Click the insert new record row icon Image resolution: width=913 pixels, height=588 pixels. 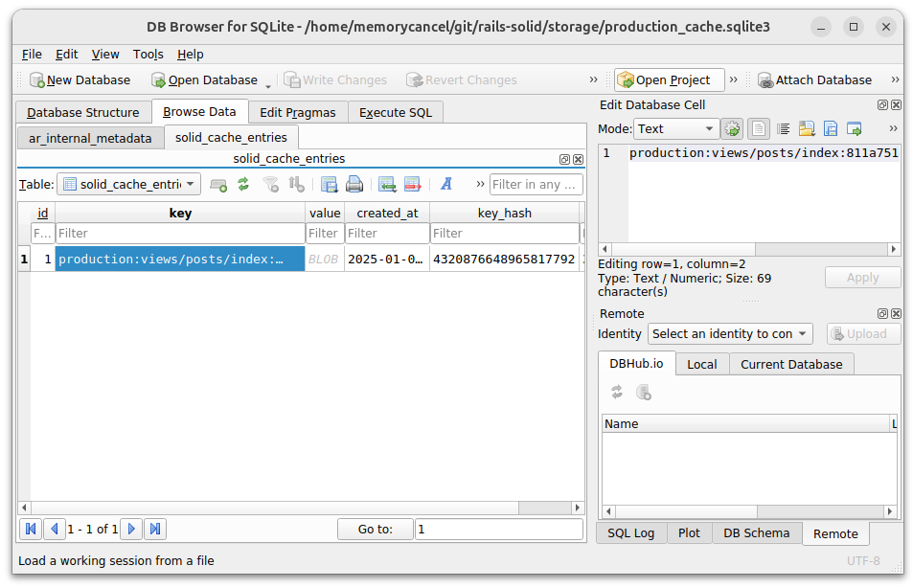(x=387, y=185)
